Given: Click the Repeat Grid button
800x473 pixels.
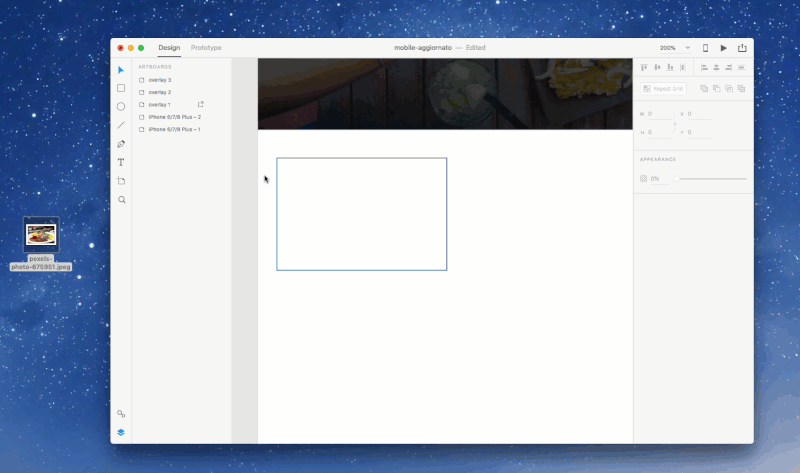Looking at the screenshot, I should (664, 89).
